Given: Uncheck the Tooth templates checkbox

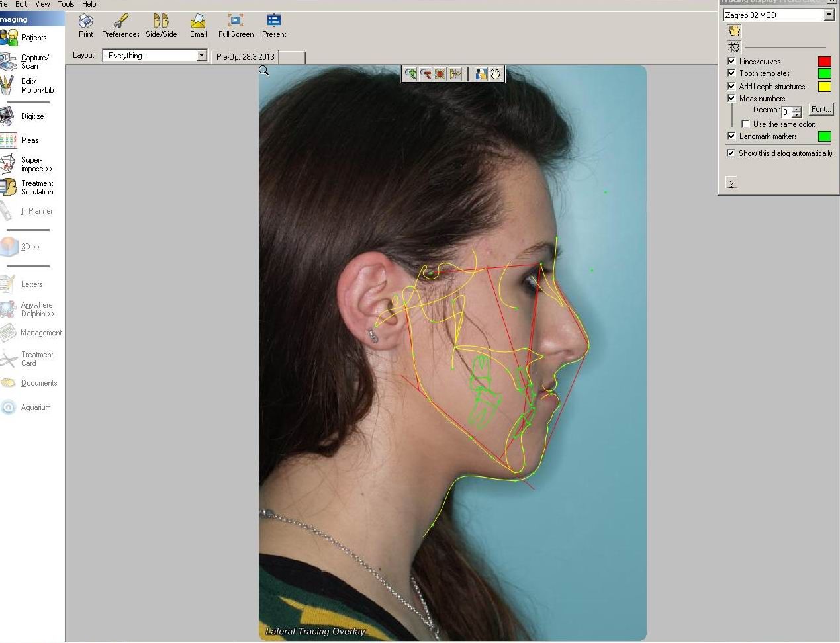Looking at the screenshot, I should [731, 73].
